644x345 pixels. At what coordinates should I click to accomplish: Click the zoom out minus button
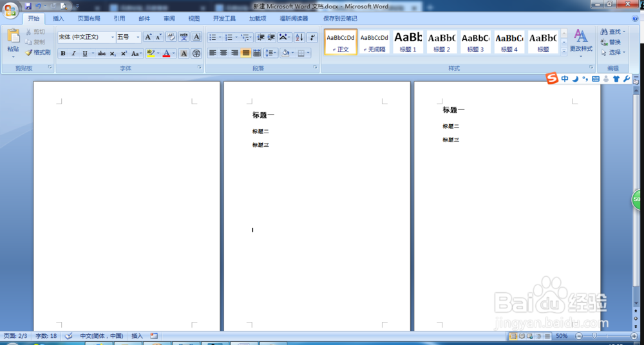click(x=578, y=336)
